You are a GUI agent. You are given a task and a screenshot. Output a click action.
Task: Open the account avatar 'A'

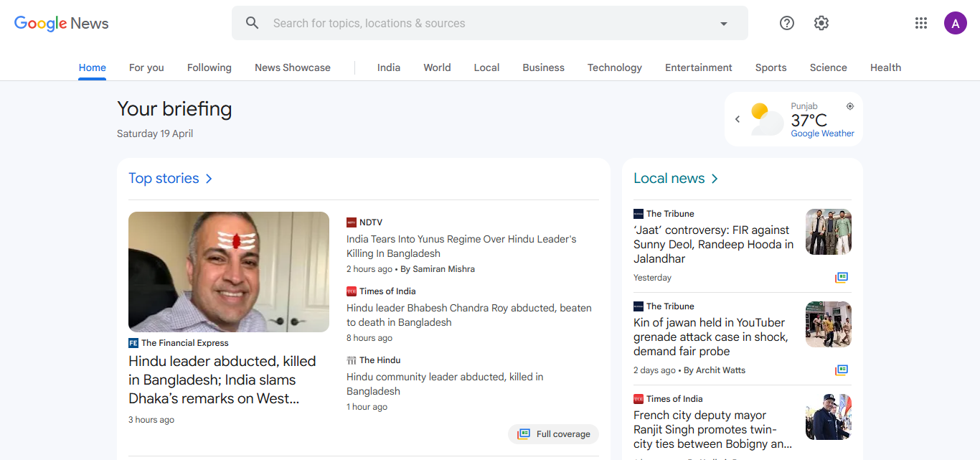956,23
